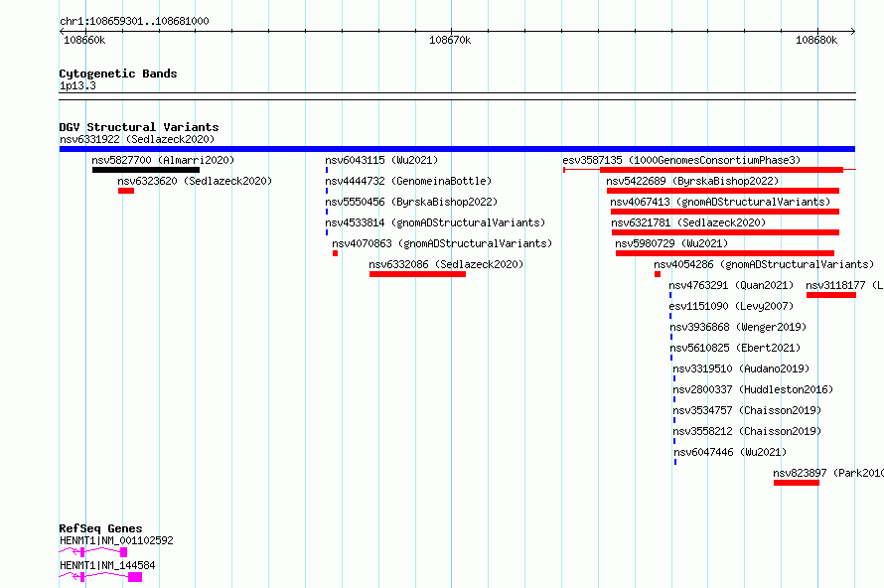Open nsv5980729 (Wu2021) label
The width and height of the screenshot is (884, 588).
click(671, 243)
